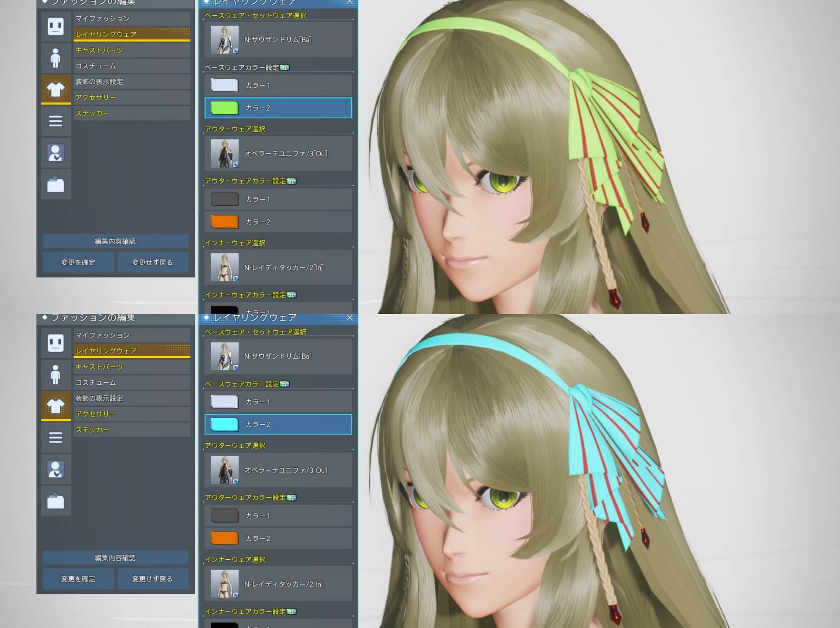Click person-with-checkmark icon in green-ribbon screenshot
Screen dimensions: 840x628
(56, 153)
